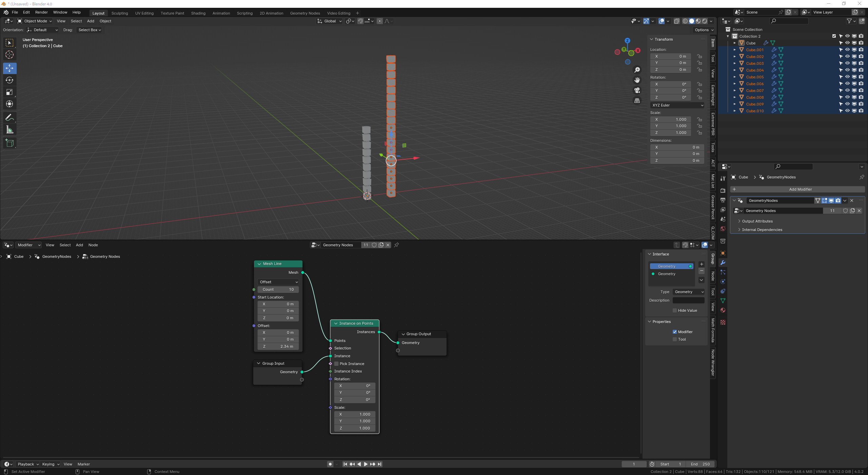Click the Add Cube tool icon
Screen dimensions: 868x475
tap(9, 143)
